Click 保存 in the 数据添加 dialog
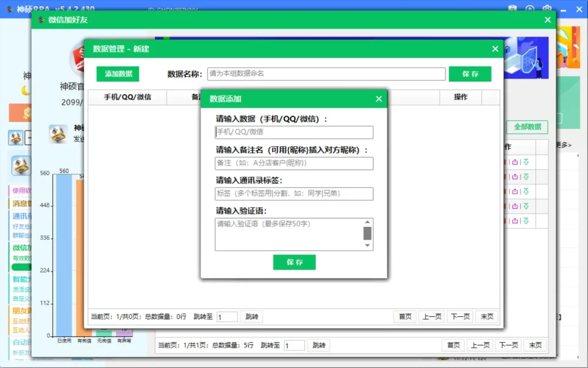 (x=294, y=262)
